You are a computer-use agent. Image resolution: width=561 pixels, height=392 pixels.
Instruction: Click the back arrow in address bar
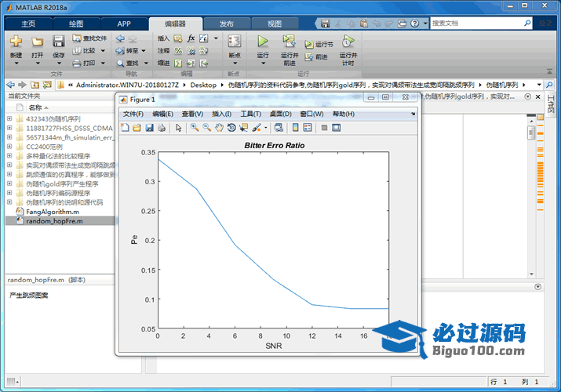tap(11, 85)
